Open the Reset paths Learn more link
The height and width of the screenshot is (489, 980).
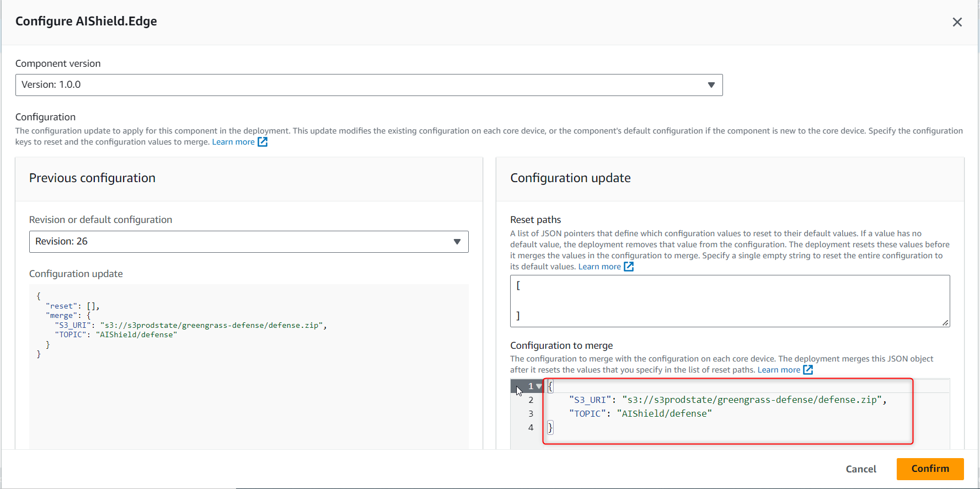(x=599, y=267)
